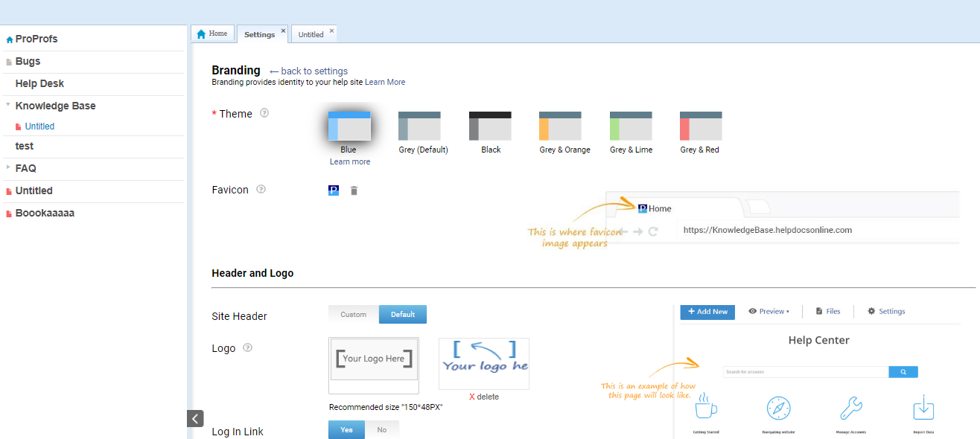Image resolution: width=980 pixels, height=439 pixels.
Task: Expand the FAQ tree item
Action: point(8,167)
